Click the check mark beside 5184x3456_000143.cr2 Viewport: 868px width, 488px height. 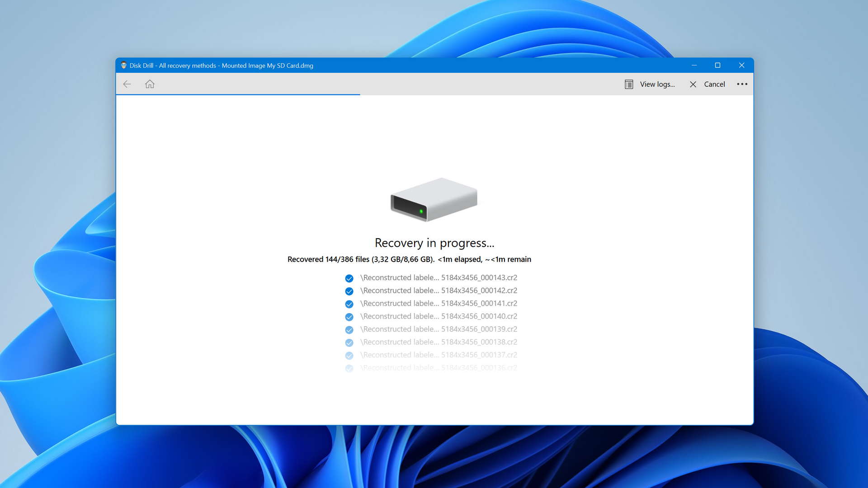(349, 278)
